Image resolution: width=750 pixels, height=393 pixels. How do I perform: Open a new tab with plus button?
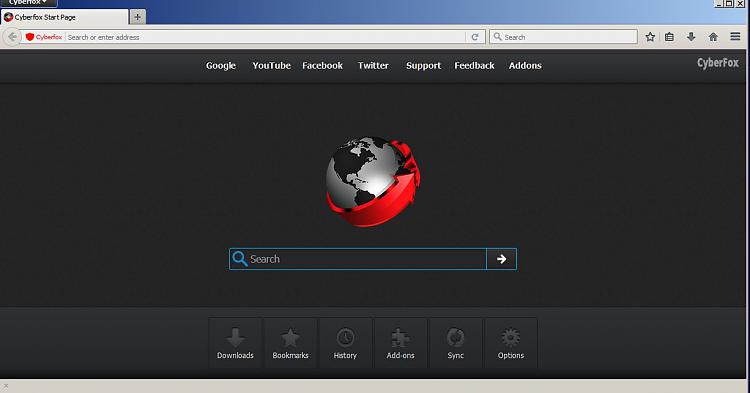pos(137,17)
